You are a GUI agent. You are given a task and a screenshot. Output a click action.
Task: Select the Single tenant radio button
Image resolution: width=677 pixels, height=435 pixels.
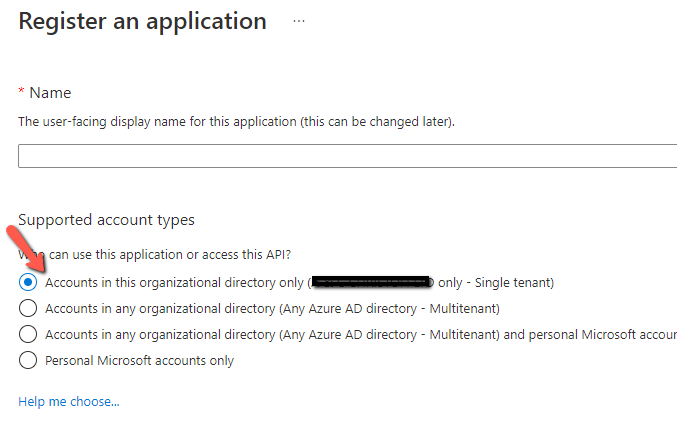[28, 283]
